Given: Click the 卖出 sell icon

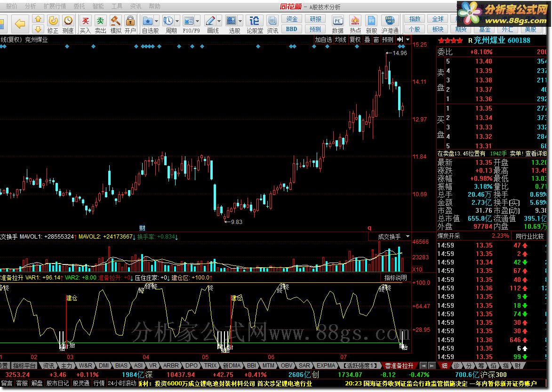Looking at the screenshot, I should tap(100, 24).
